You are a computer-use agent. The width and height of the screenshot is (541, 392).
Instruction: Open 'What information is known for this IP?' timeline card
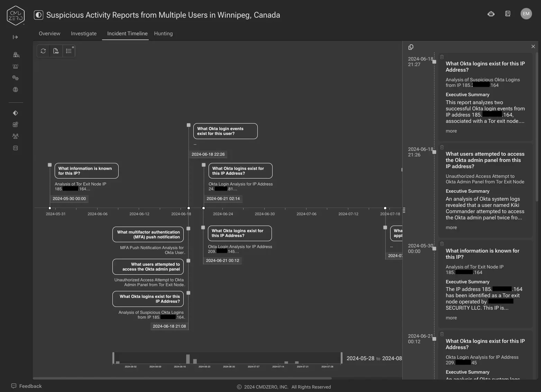pyautogui.click(x=86, y=171)
